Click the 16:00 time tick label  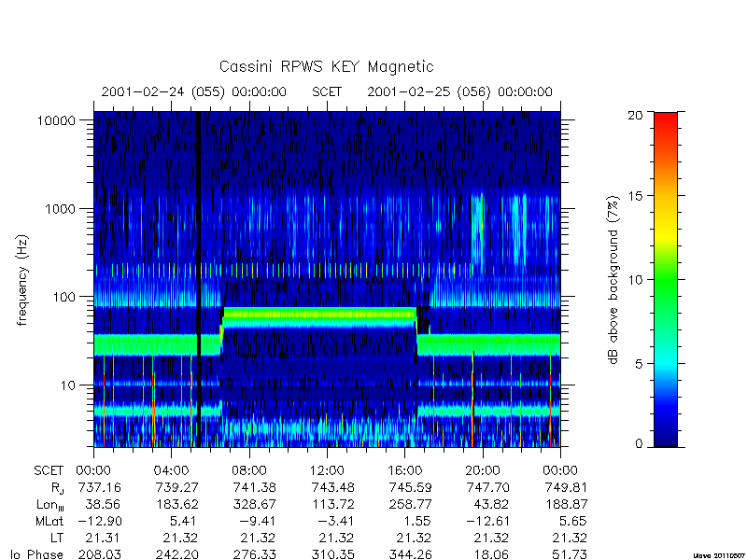click(x=404, y=471)
